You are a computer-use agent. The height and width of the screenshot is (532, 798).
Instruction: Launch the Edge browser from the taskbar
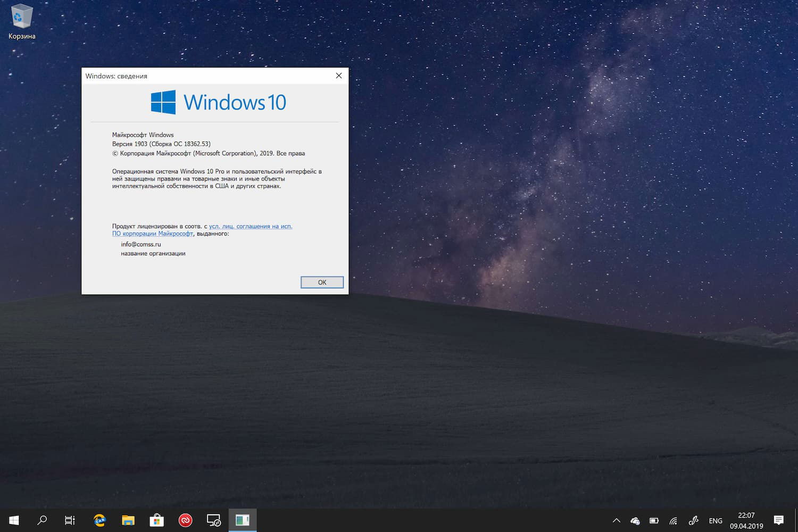pyautogui.click(x=99, y=520)
